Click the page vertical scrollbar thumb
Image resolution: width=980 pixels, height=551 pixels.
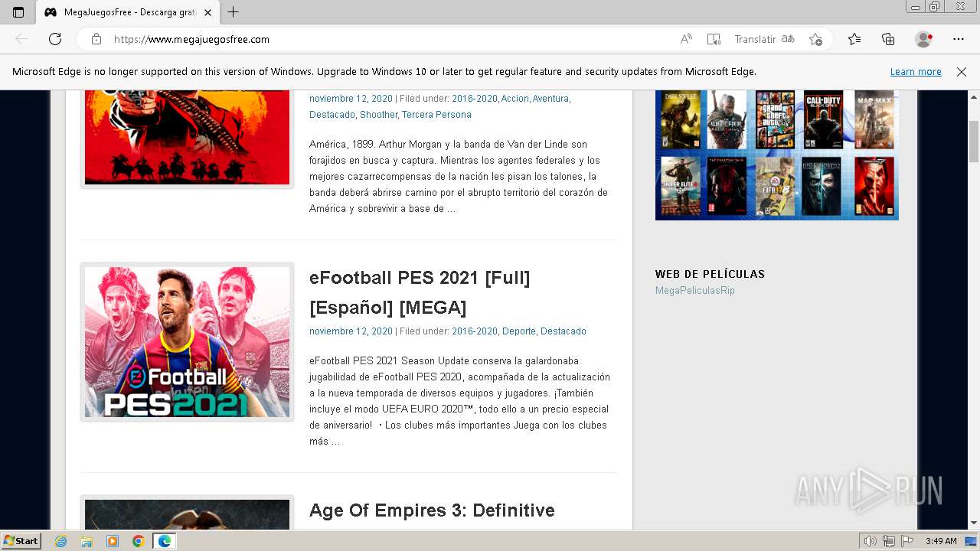coord(973,142)
